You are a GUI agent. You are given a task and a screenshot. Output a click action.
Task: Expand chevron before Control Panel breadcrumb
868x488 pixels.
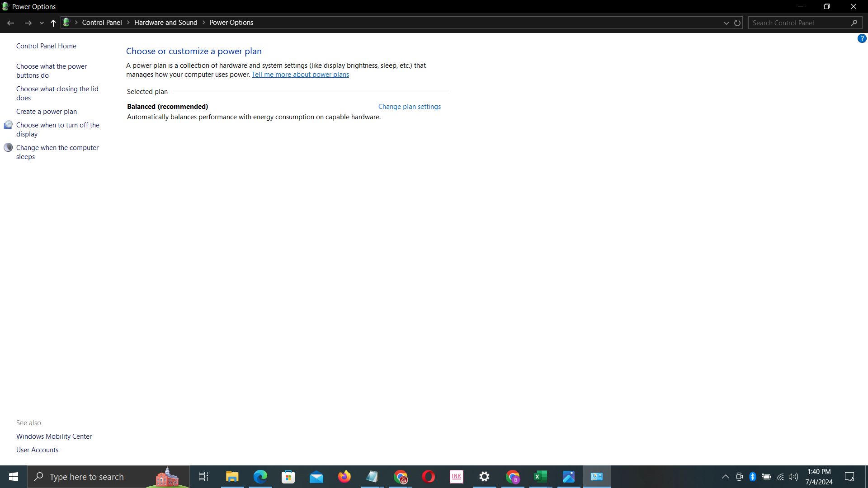pos(76,23)
